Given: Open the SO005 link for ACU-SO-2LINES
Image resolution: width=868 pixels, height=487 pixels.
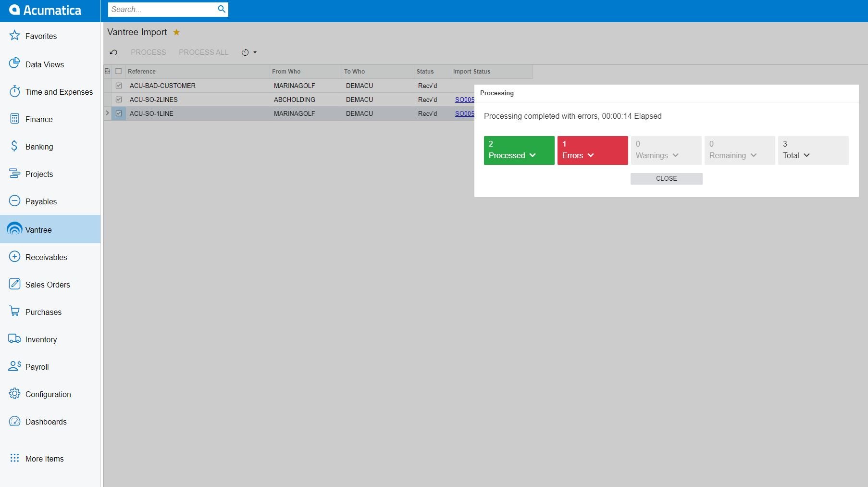Looking at the screenshot, I should click(465, 100).
